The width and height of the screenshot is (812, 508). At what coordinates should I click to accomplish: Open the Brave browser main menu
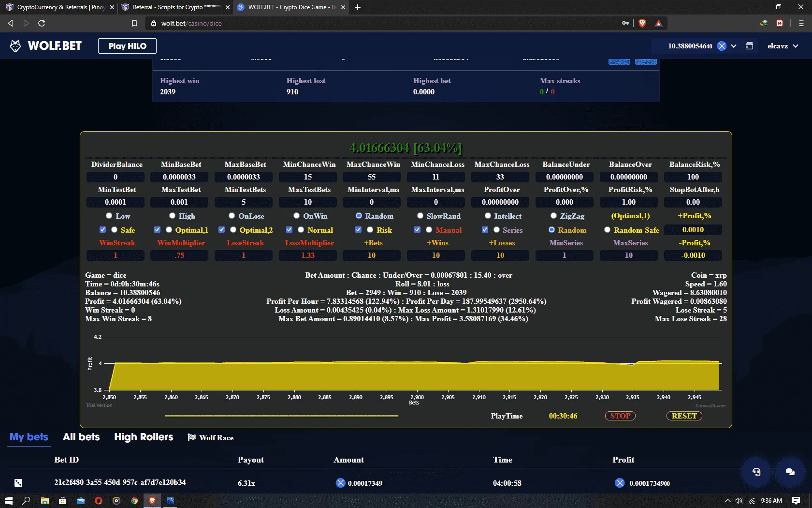coord(801,23)
